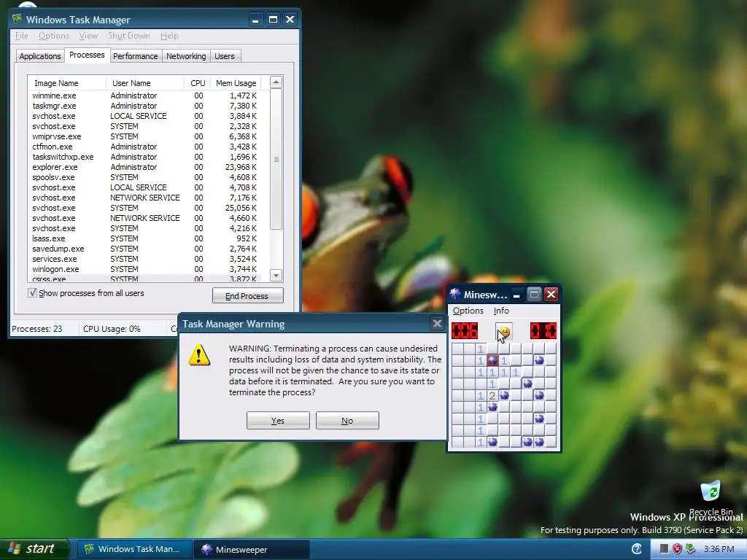
Task: Click the gray square tray icon
Action: pos(664,549)
